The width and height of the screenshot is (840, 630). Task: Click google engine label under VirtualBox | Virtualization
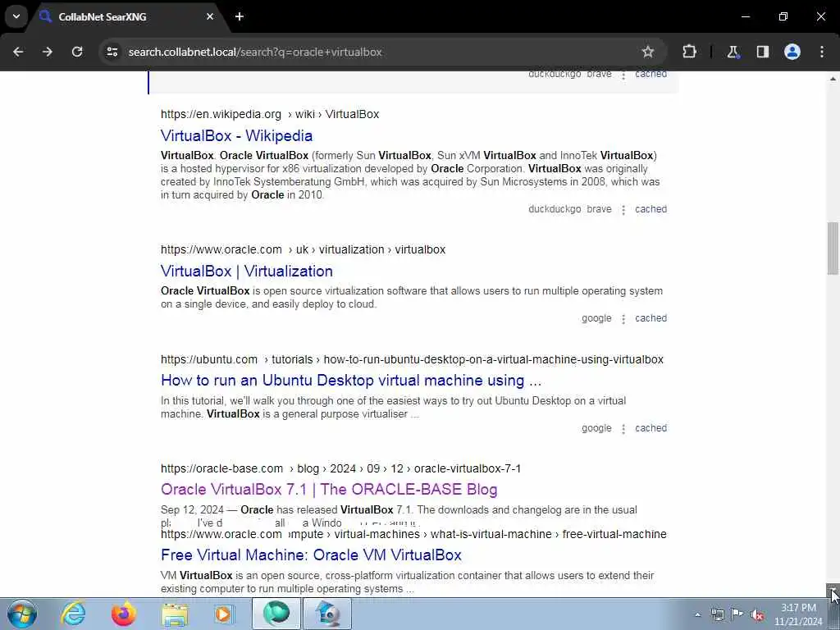click(x=596, y=318)
